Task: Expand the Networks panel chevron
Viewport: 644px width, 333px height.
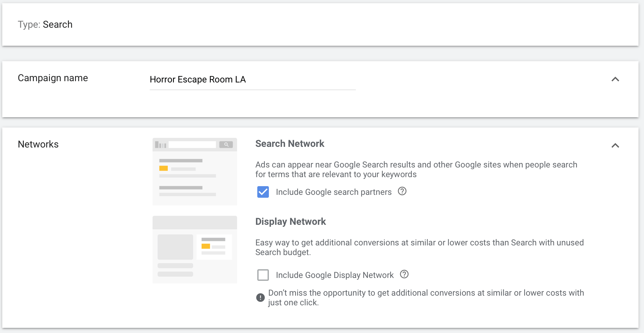Action: pos(615,145)
